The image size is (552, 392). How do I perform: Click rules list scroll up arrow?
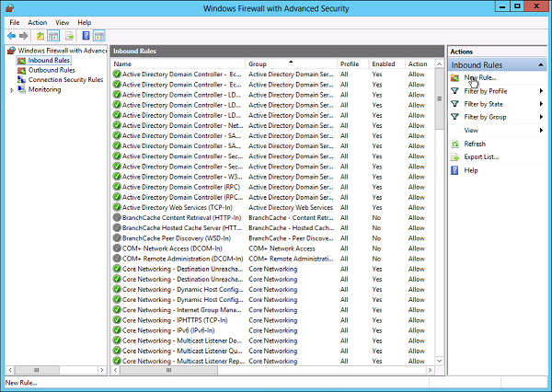tap(440, 64)
